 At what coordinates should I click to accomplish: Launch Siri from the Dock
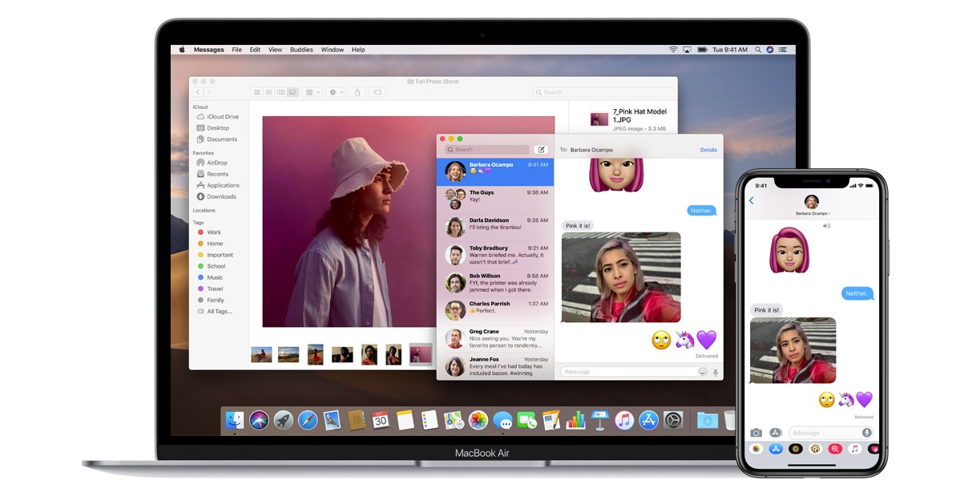point(258,420)
